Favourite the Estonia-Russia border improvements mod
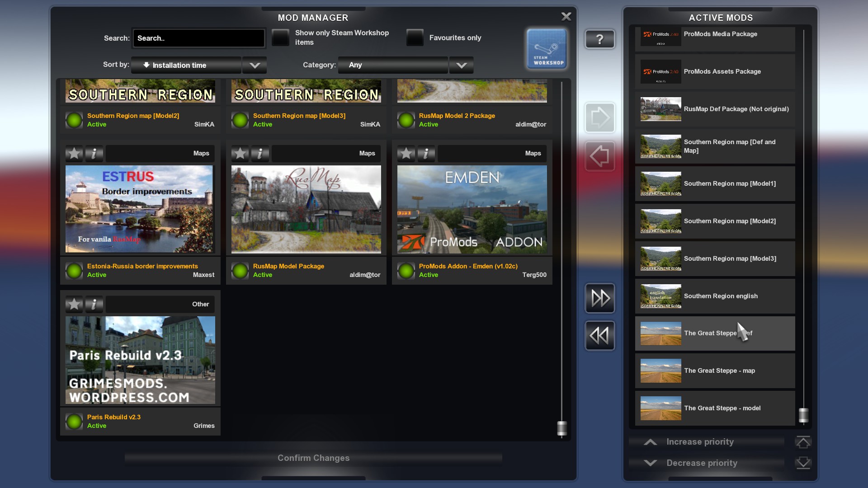Image resolution: width=868 pixels, height=488 pixels. pos(74,154)
